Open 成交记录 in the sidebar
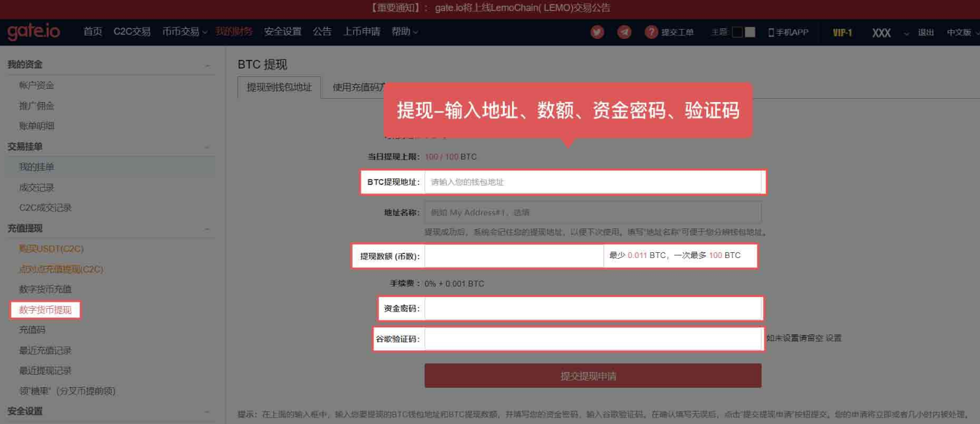 (x=37, y=188)
